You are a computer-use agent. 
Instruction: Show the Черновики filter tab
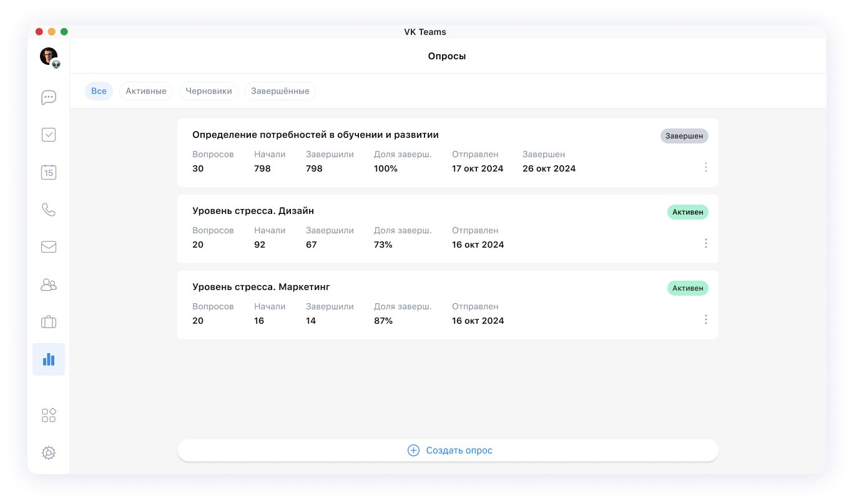coord(209,91)
